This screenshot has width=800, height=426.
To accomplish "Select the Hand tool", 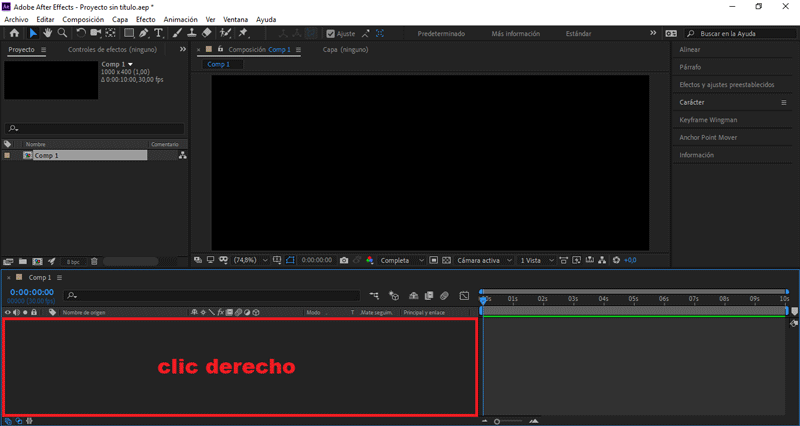I will click(x=47, y=33).
